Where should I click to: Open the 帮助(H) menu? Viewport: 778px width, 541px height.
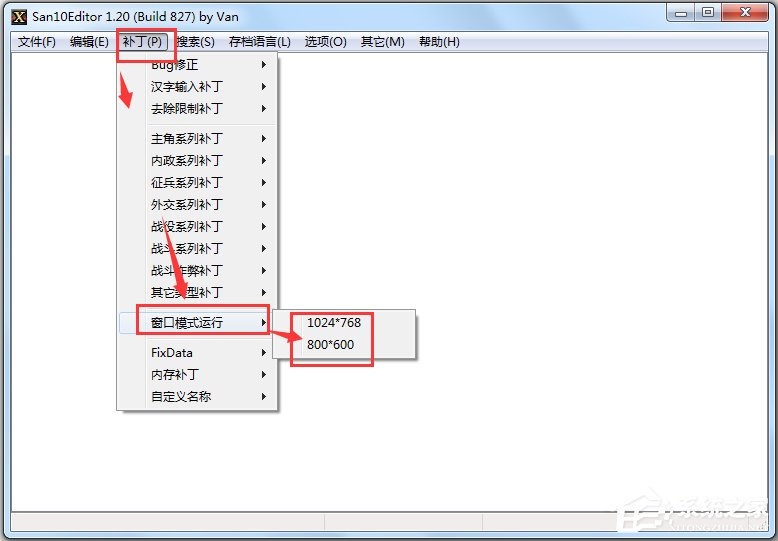[x=439, y=42]
